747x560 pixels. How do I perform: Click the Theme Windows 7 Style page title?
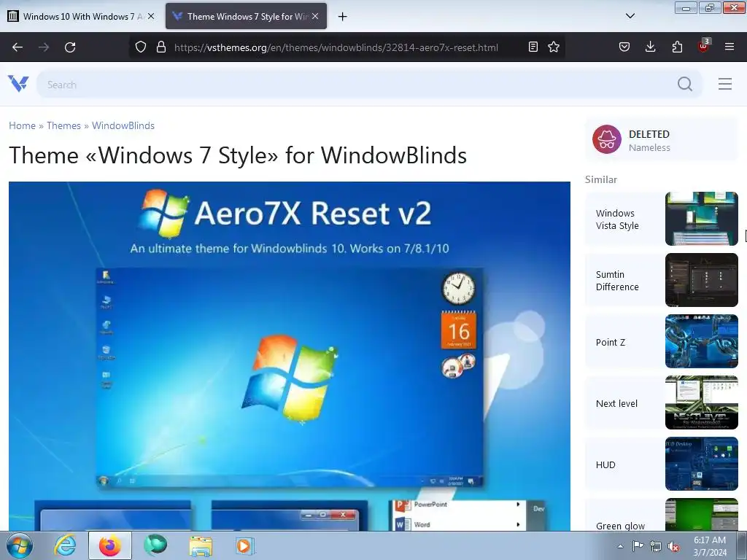238,155
